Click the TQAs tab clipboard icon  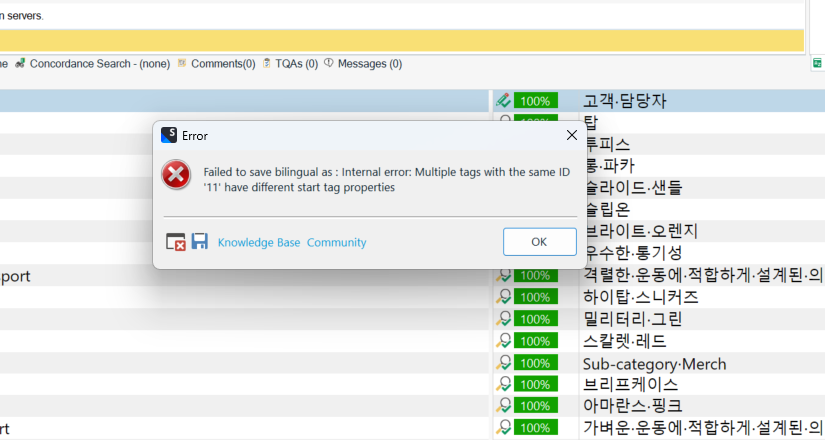267,63
